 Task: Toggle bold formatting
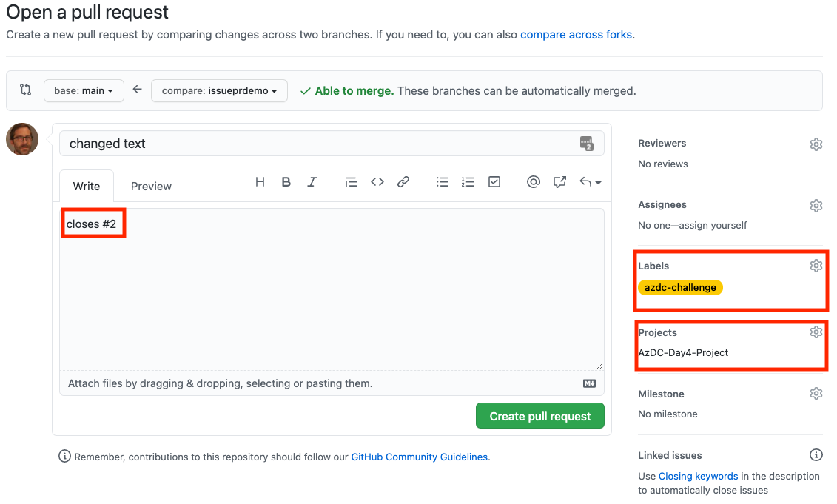286,181
